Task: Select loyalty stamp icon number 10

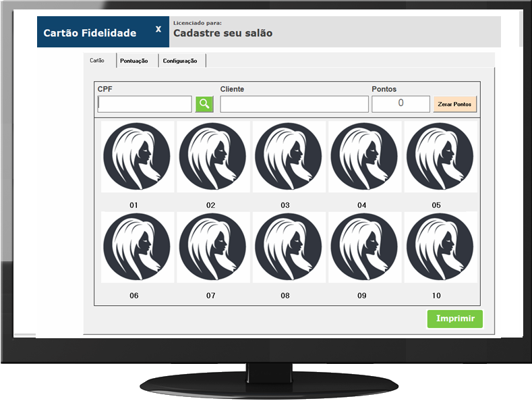Action: click(x=439, y=248)
